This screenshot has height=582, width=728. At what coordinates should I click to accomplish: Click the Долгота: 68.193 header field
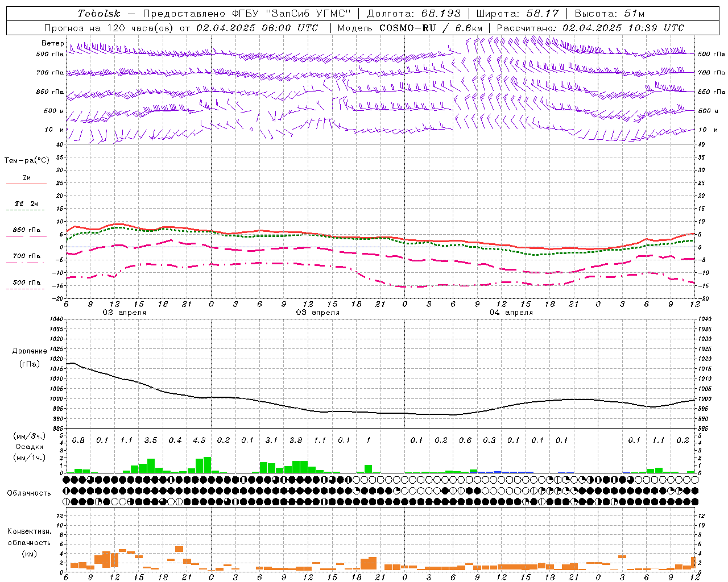[414, 14]
